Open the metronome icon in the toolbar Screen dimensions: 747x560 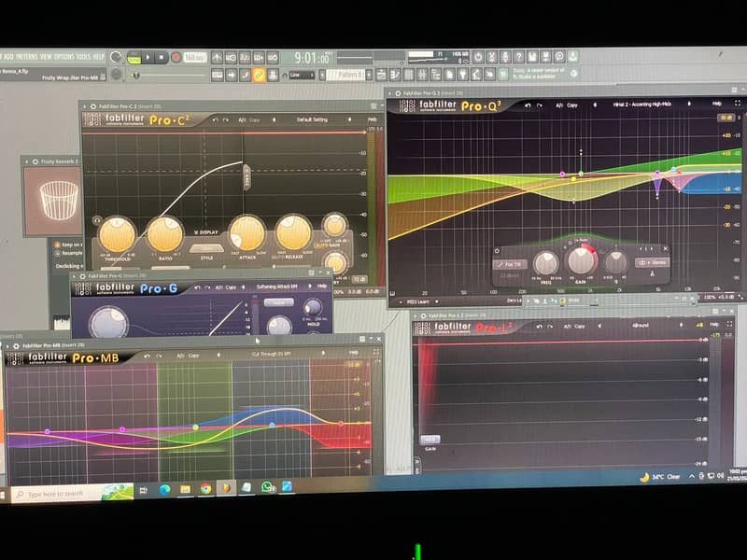(217, 58)
